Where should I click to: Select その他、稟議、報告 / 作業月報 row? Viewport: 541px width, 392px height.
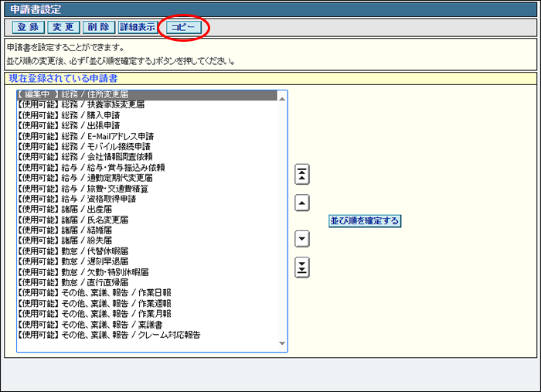point(147,315)
